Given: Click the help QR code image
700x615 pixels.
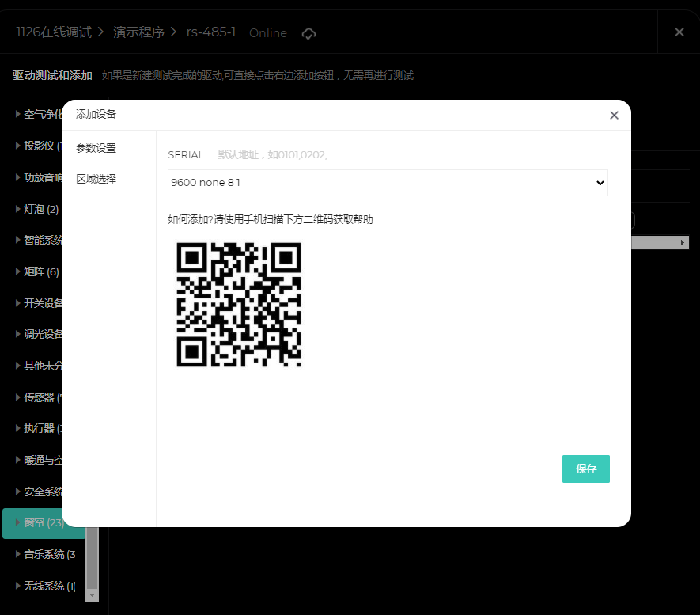Looking at the screenshot, I should [x=239, y=305].
